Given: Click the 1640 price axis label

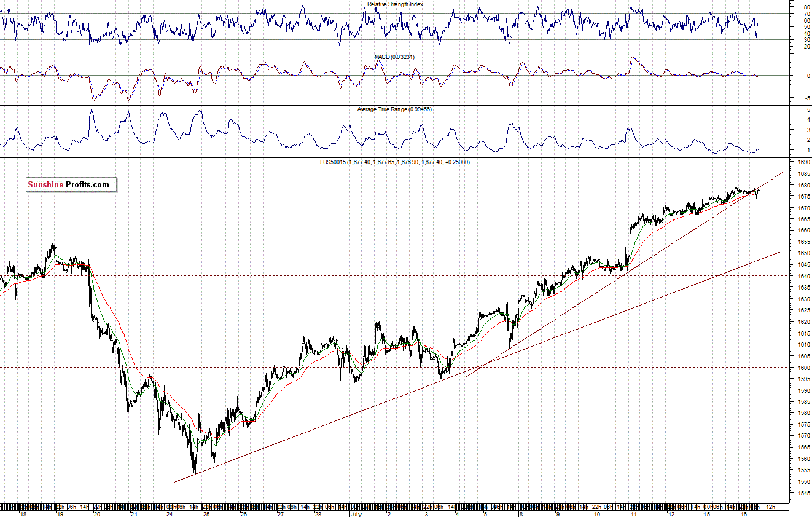Looking at the screenshot, I should pos(803,276).
